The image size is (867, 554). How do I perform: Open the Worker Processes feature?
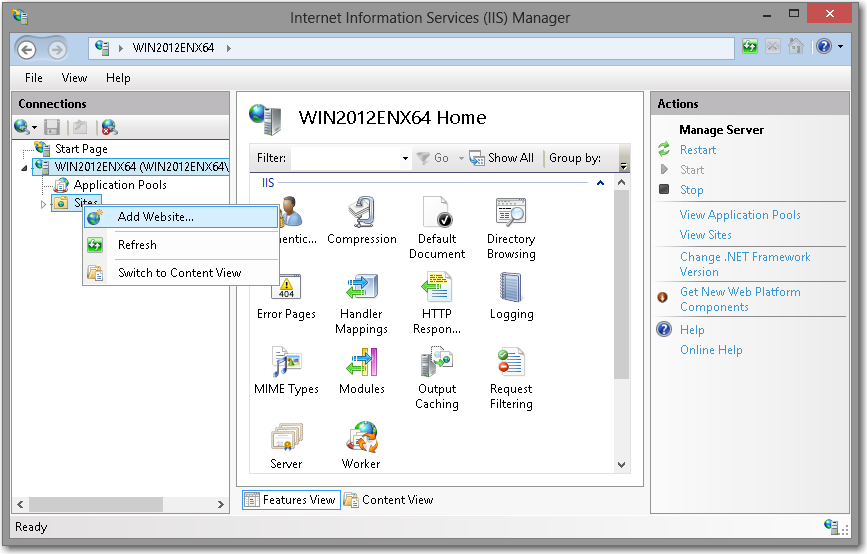click(x=361, y=446)
